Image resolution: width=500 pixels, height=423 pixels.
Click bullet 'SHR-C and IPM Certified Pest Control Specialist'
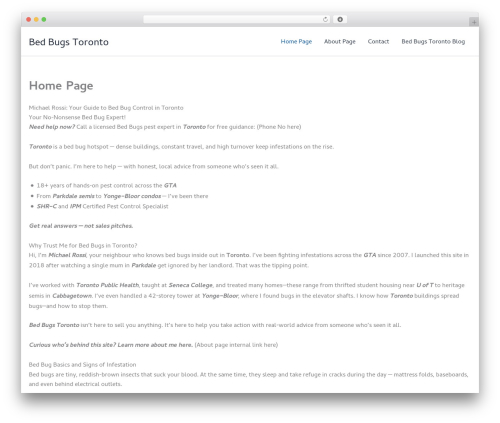point(102,206)
